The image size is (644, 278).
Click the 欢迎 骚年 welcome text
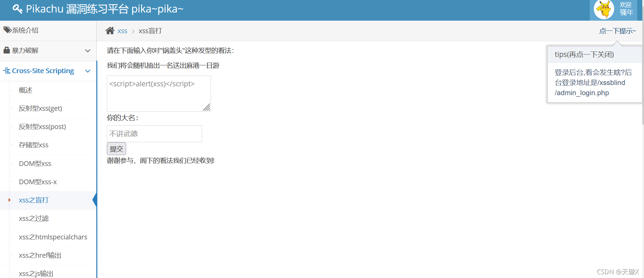coord(626,9)
